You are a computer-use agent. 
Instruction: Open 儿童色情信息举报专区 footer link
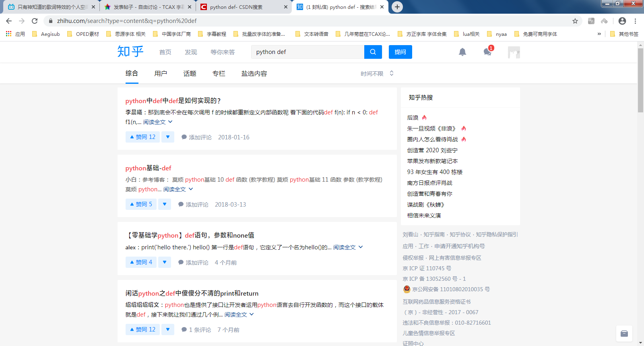(x=429, y=333)
